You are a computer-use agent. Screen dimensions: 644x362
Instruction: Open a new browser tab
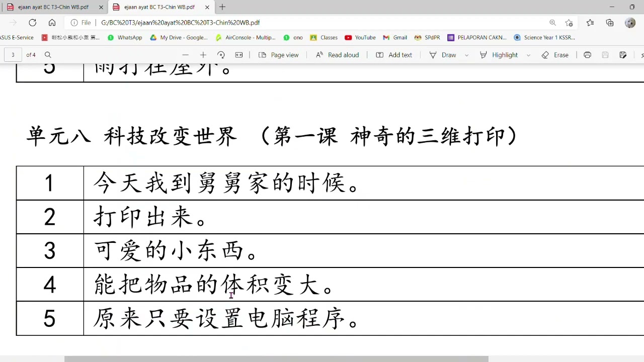tap(222, 7)
